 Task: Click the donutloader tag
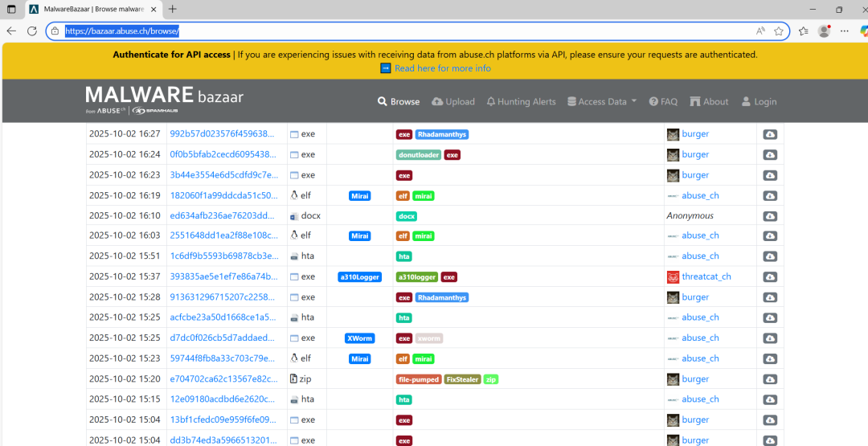click(419, 155)
